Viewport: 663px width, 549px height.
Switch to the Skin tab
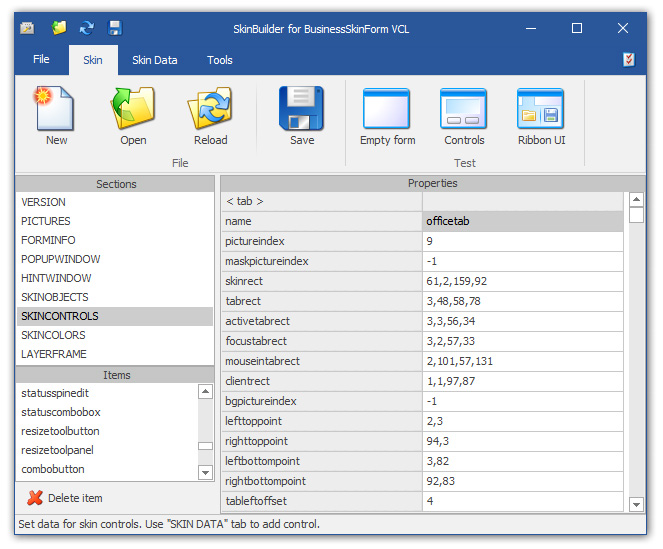[93, 60]
